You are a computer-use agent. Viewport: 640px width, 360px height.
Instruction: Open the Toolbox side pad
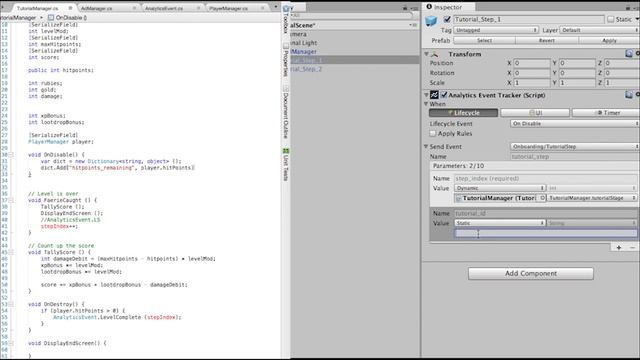click(286, 19)
